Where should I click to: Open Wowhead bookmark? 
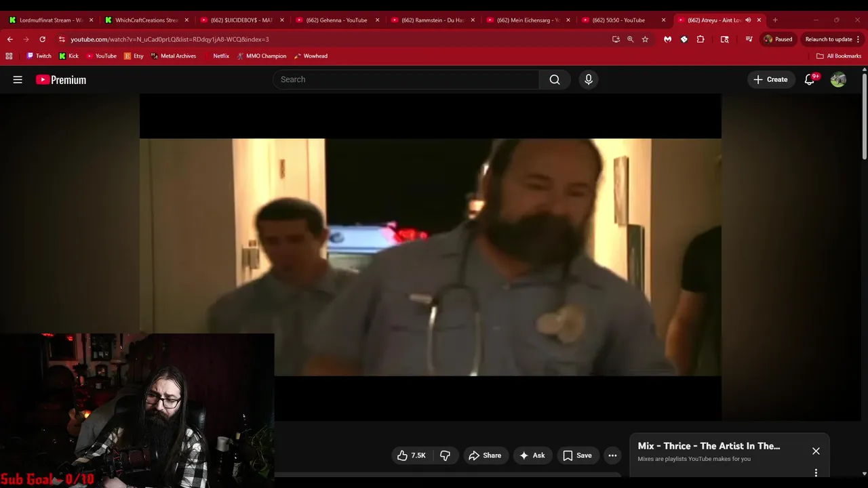coord(311,56)
